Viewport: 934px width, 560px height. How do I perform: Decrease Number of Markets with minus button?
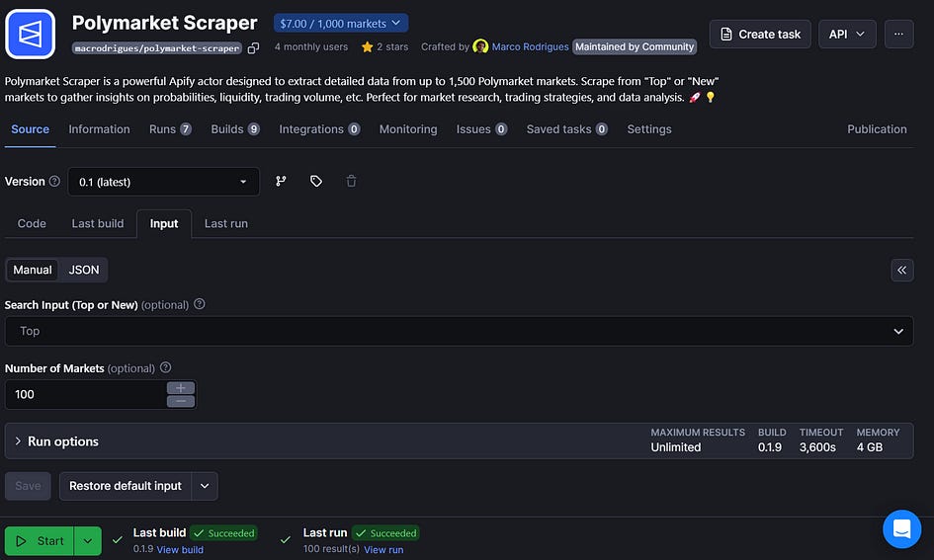tap(181, 401)
